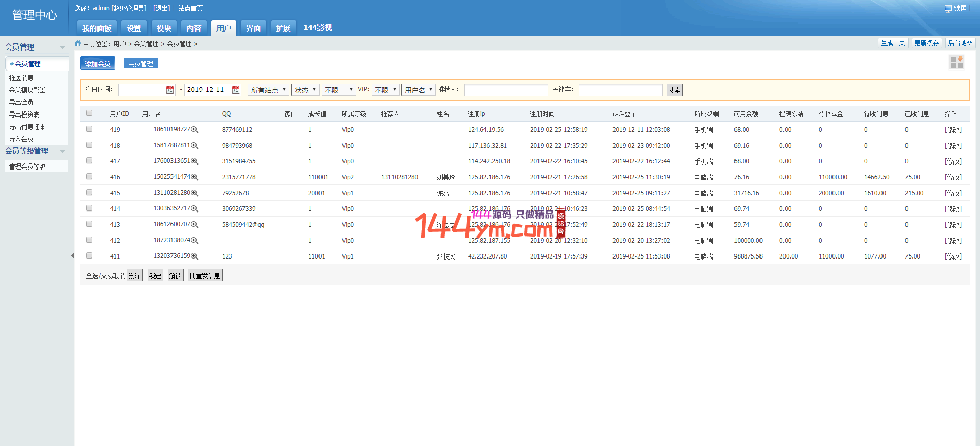Click the grid layout icon at top right

coord(956,62)
